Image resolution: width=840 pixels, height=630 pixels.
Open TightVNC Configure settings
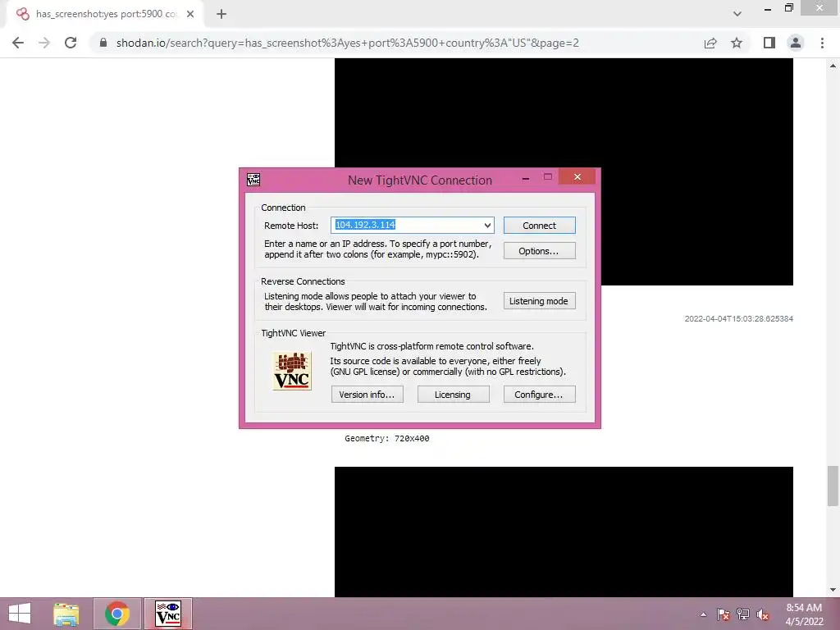coord(540,395)
